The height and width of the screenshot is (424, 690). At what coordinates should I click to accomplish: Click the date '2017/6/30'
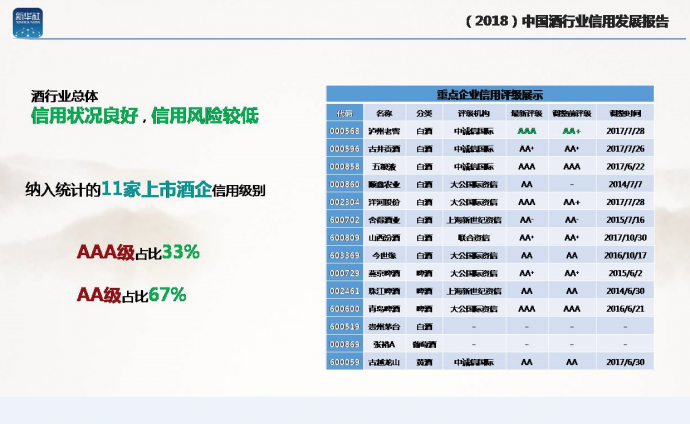[x=625, y=362]
